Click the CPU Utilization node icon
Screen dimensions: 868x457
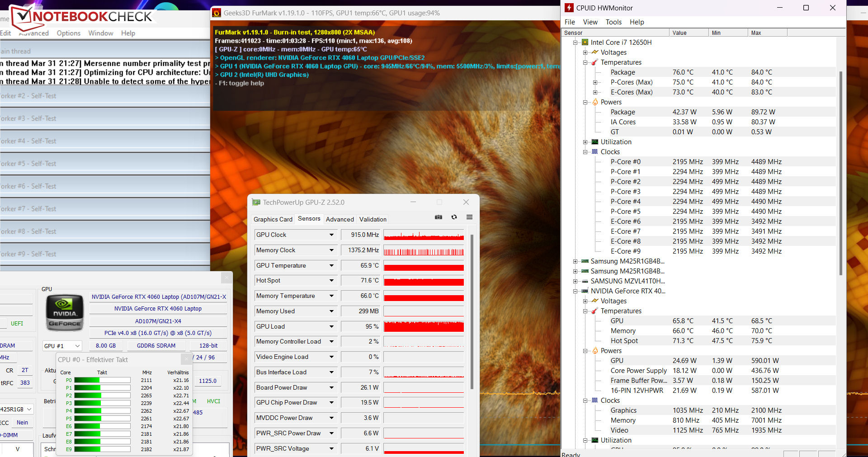click(x=595, y=142)
